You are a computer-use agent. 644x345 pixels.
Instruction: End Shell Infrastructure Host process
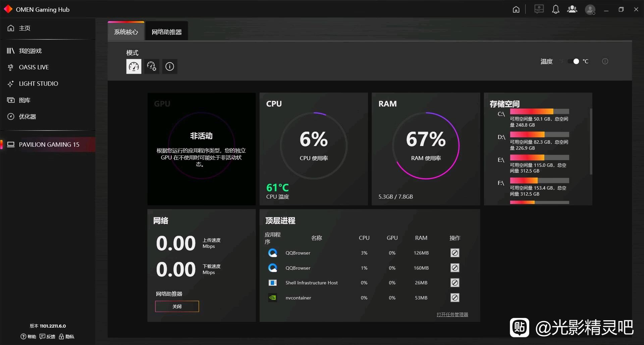pos(455,283)
